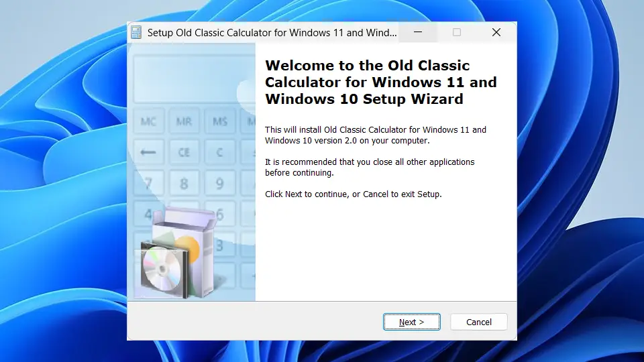This screenshot has height=362, width=644.
Task: Click the C key in the calculator artwork
Action: tap(220, 152)
